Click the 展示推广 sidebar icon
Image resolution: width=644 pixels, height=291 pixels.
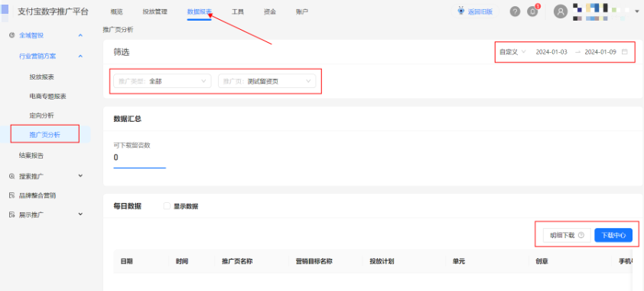pos(12,214)
